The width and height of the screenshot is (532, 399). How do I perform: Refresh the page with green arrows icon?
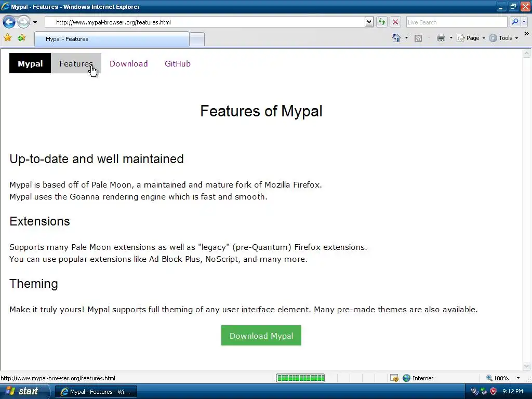click(382, 22)
